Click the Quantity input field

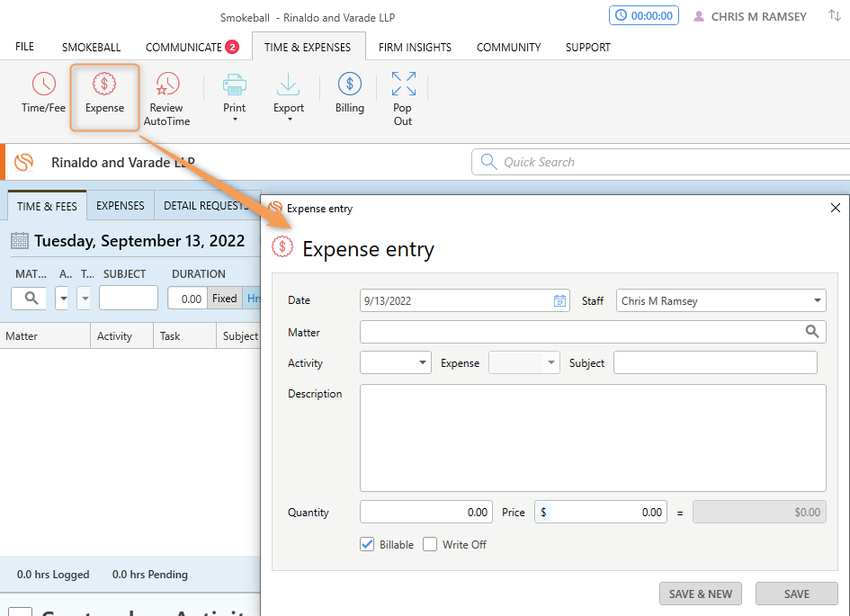coord(426,512)
